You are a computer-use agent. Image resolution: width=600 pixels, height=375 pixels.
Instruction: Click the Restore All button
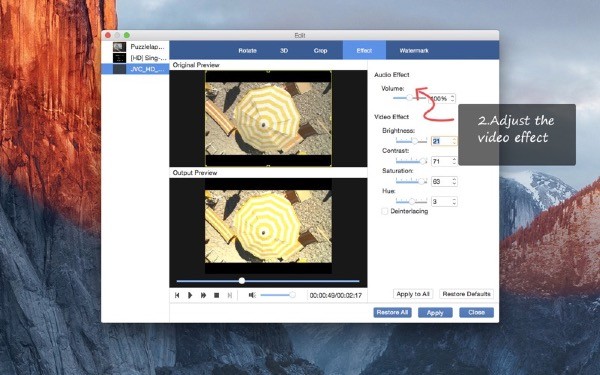[x=392, y=312]
